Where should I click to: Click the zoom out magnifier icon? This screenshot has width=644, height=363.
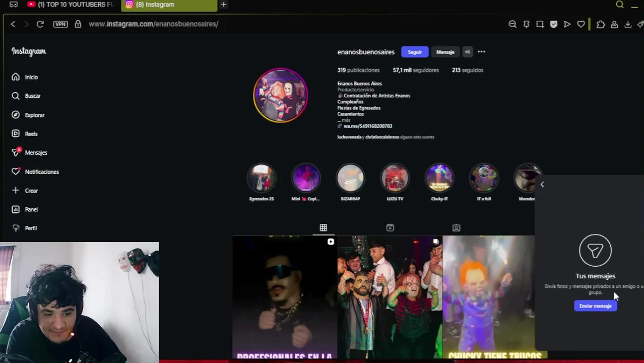tap(512, 24)
